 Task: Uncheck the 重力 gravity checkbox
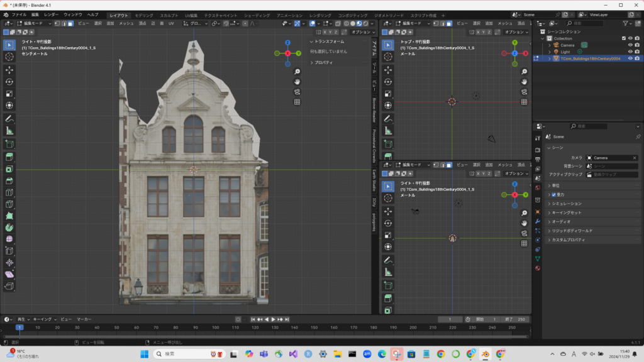coord(553,195)
